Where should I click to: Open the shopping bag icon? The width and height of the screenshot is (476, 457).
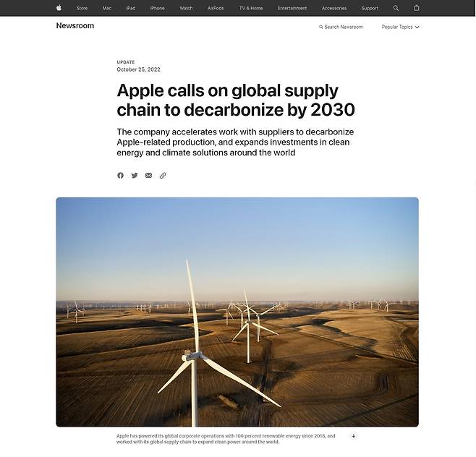pos(417,8)
